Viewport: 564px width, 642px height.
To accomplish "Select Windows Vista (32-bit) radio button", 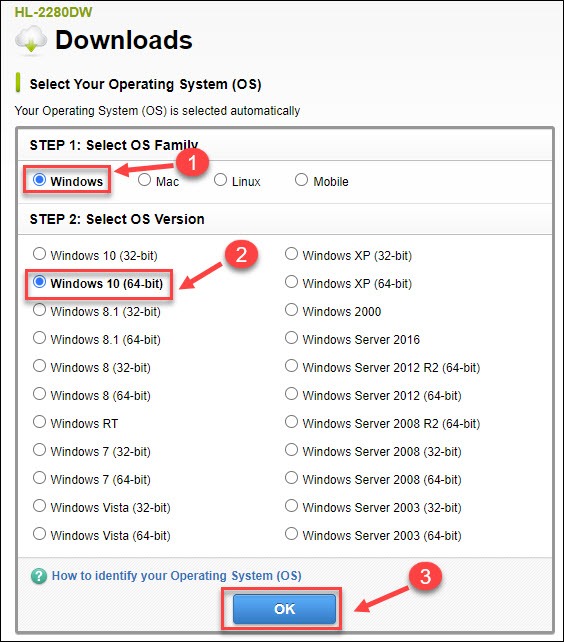I will coord(39,506).
